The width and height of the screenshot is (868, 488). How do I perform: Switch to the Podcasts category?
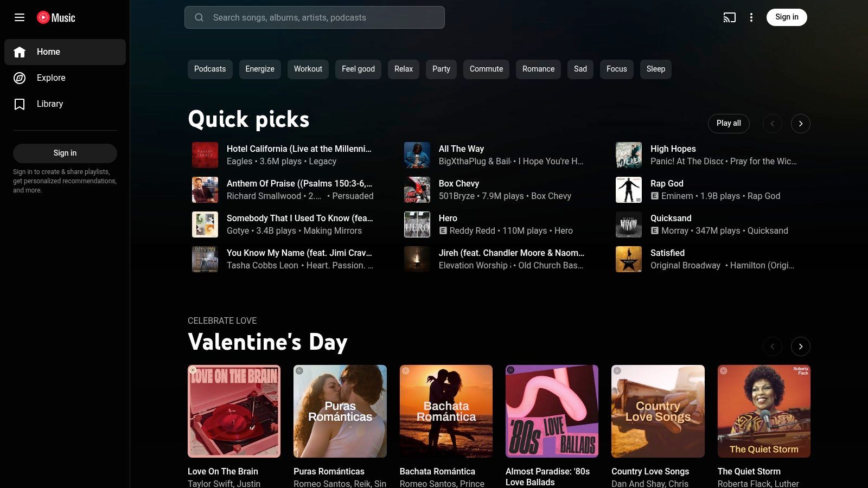[x=210, y=69]
